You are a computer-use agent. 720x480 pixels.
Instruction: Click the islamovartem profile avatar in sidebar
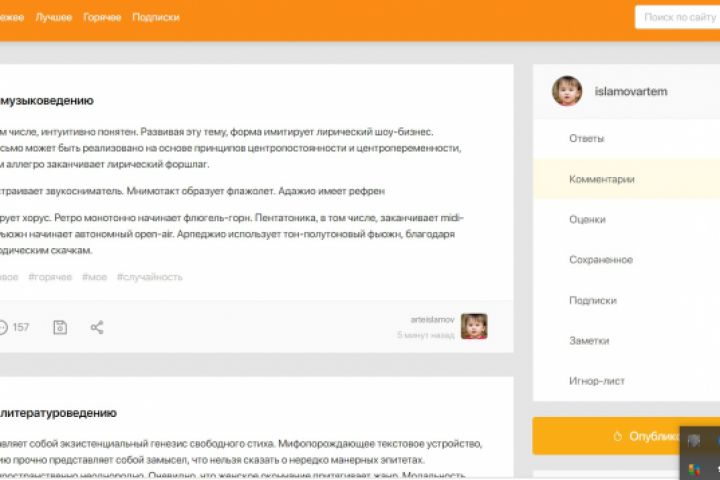567,91
